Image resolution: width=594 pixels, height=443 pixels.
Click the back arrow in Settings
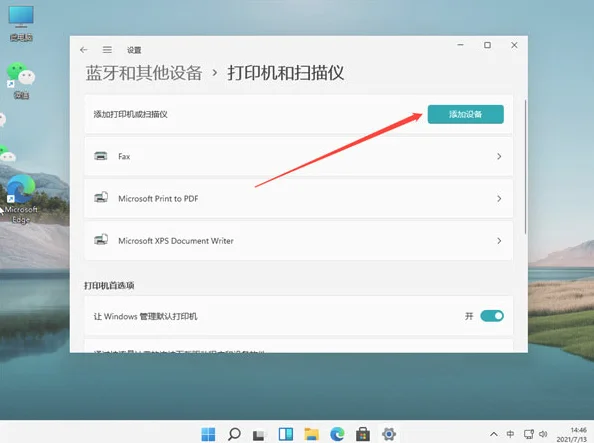click(x=84, y=50)
